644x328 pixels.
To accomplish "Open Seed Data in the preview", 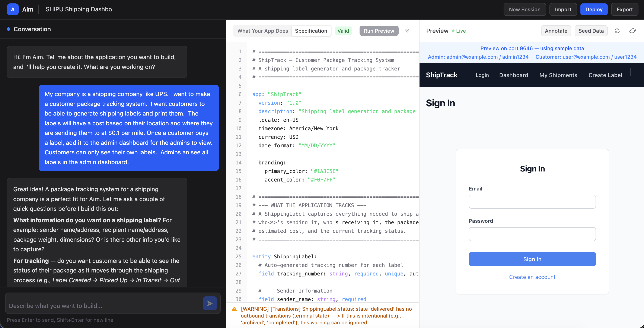I will [591, 31].
